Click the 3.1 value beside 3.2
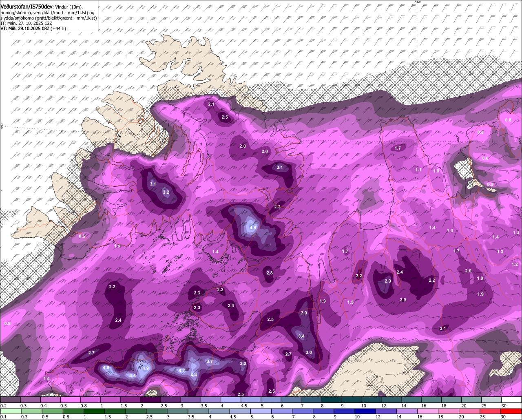Viewport: 522px width, 420px height. (153, 184)
